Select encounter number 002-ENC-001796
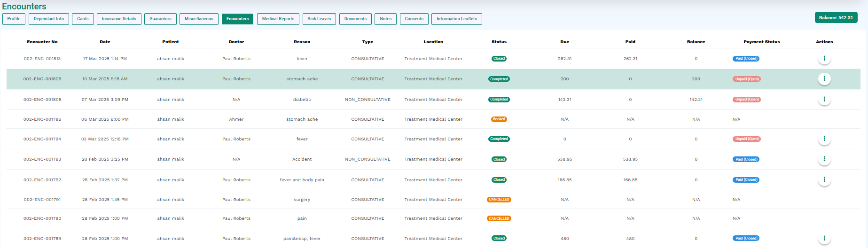This screenshot has height=248, width=868. coord(42,119)
